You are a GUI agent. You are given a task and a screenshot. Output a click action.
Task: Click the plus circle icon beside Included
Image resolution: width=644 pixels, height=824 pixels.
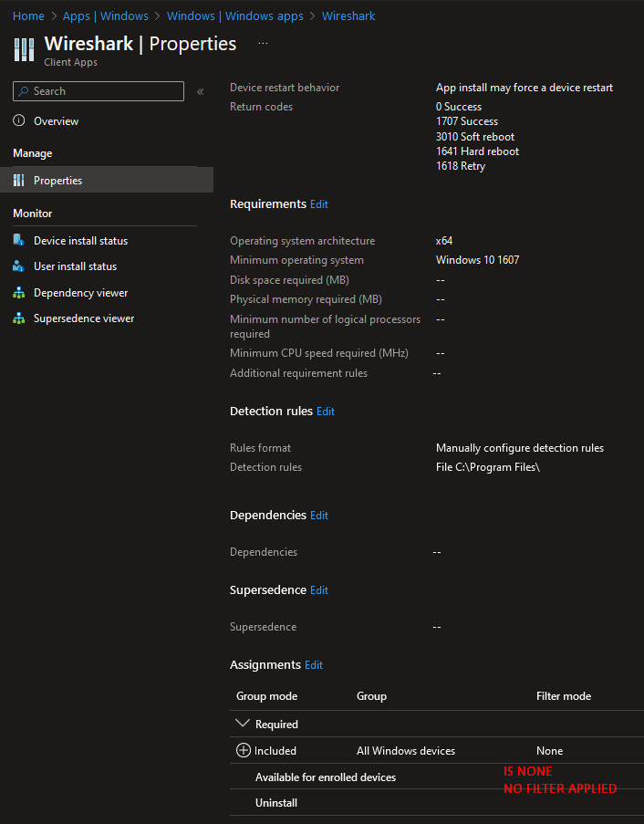(244, 750)
